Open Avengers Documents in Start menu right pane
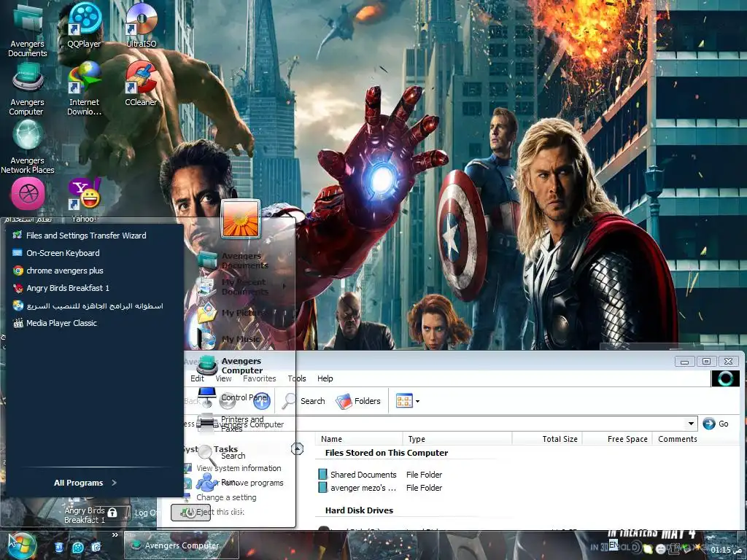The width and height of the screenshot is (747, 560). (x=233, y=260)
